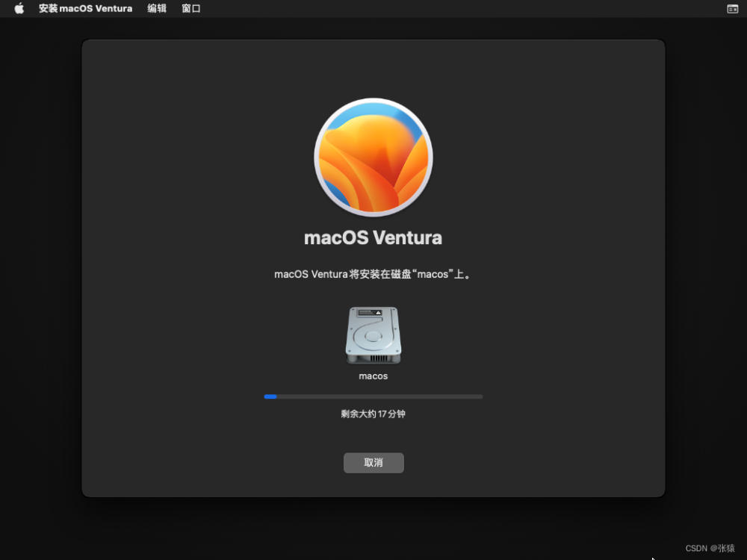Screen dimensions: 747x560
Task: Cancel installation with the 取消 button
Action: [373, 462]
